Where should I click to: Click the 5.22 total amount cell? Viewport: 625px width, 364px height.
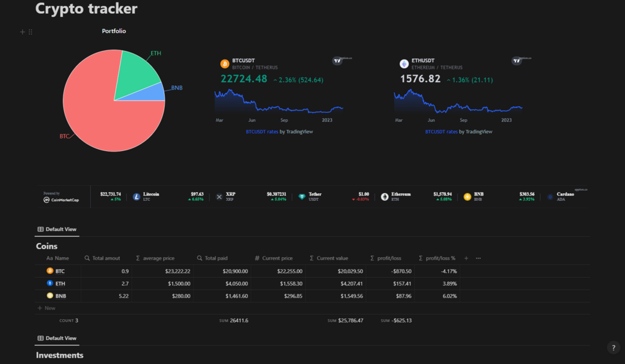(106, 296)
